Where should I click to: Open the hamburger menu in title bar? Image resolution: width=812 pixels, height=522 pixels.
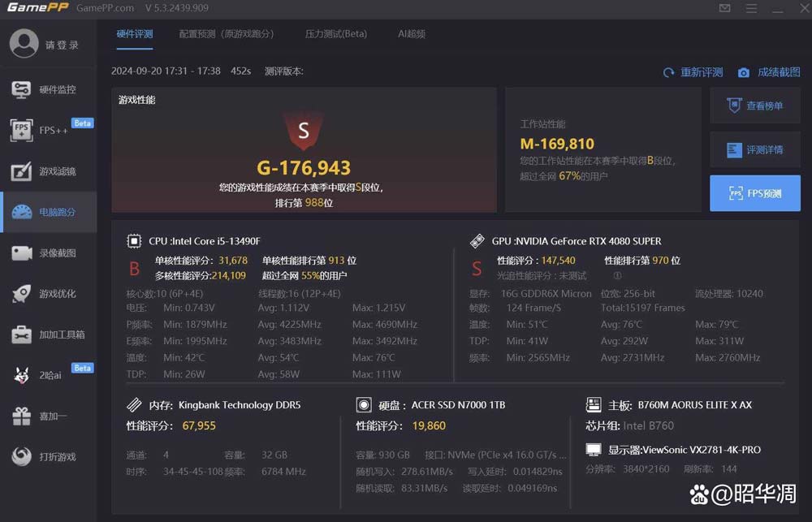pos(749,8)
